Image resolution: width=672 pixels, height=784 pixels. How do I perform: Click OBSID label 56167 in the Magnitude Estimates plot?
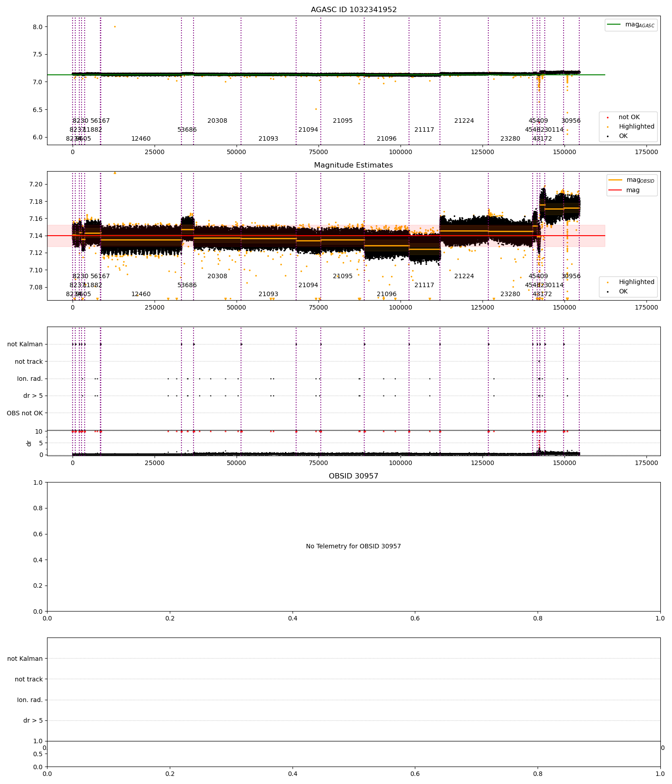click(100, 276)
